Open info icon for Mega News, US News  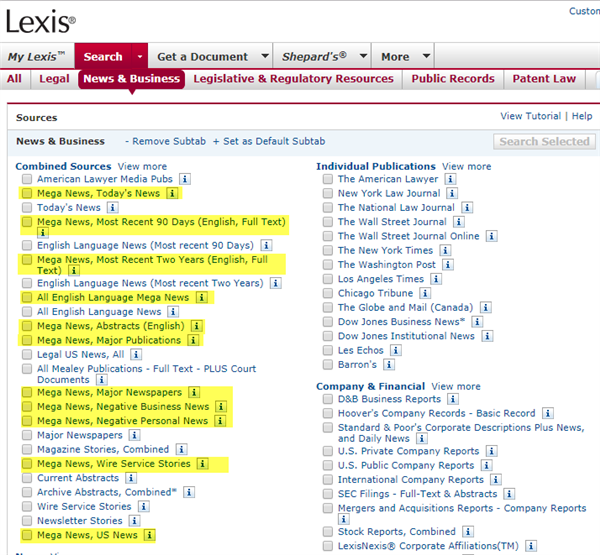(150, 535)
